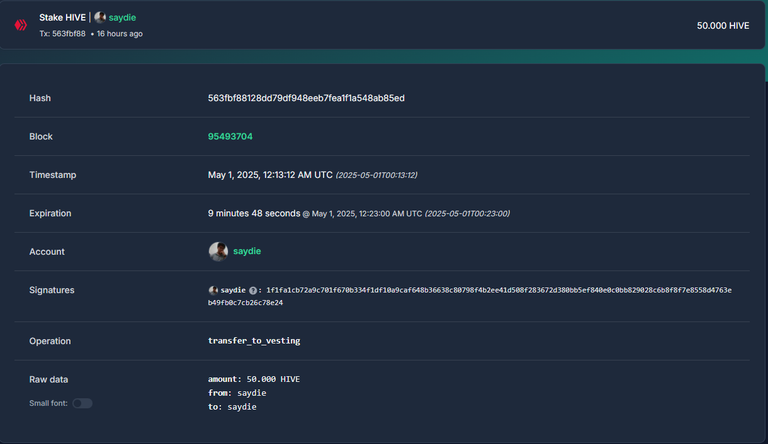The height and width of the screenshot is (444, 768).
Task: Click the Signatures row label
Action: coord(52,290)
